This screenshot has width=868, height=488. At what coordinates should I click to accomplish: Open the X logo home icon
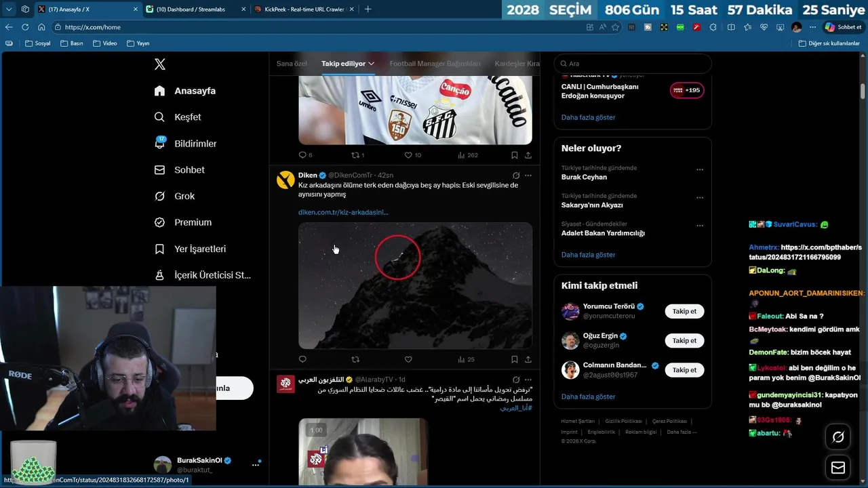click(160, 64)
